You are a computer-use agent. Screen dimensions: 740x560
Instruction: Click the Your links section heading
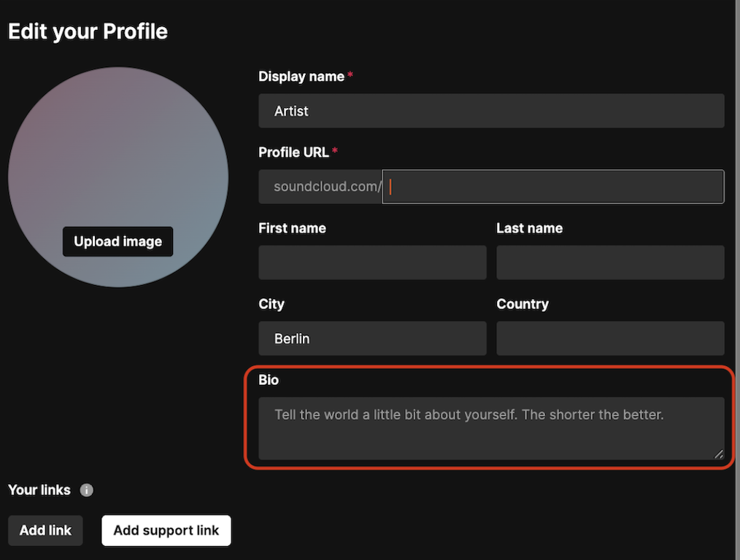pyautogui.click(x=39, y=490)
